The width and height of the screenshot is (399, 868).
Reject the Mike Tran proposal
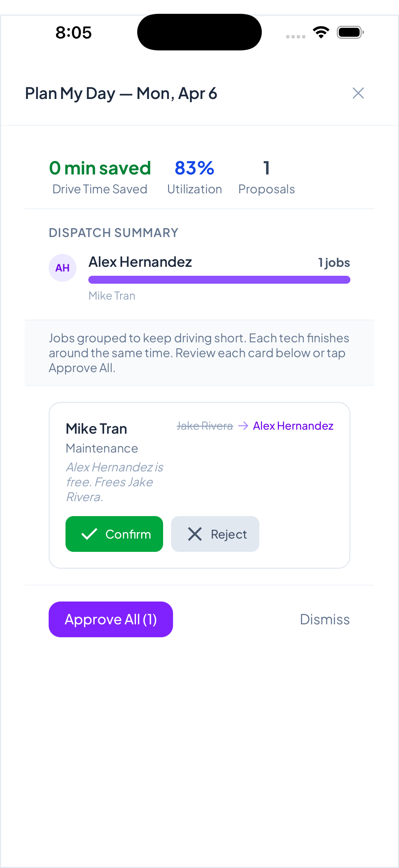click(x=215, y=534)
